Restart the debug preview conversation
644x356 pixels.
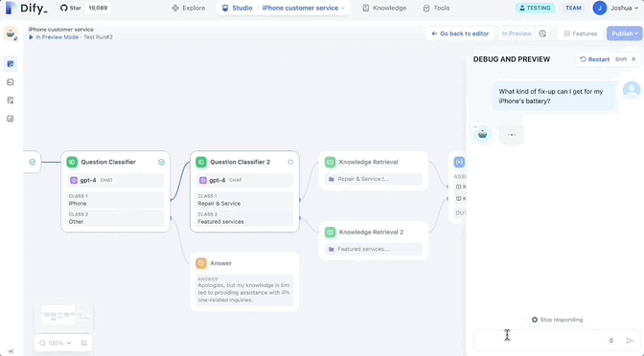tap(594, 59)
